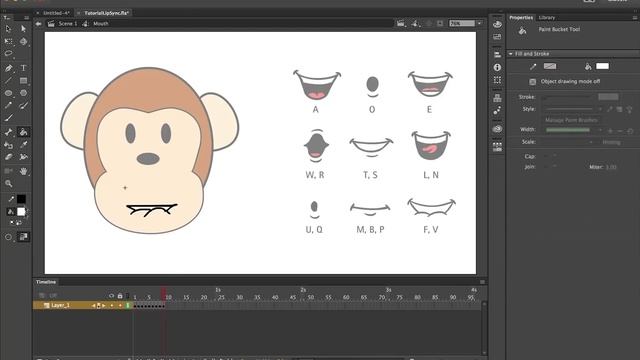
Task: Open the Transform panel icon
Action: (497, 80)
